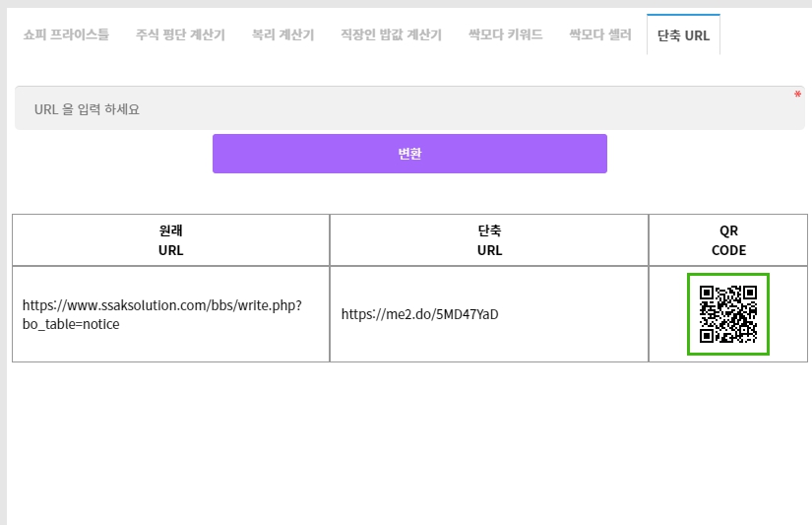The width and height of the screenshot is (812, 525).
Task: Switch to the 싹모다 셀러 tab
Action: click(600, 34)
